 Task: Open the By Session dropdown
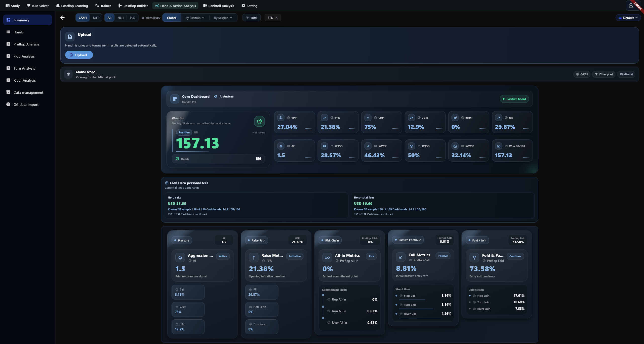point(223,18)
